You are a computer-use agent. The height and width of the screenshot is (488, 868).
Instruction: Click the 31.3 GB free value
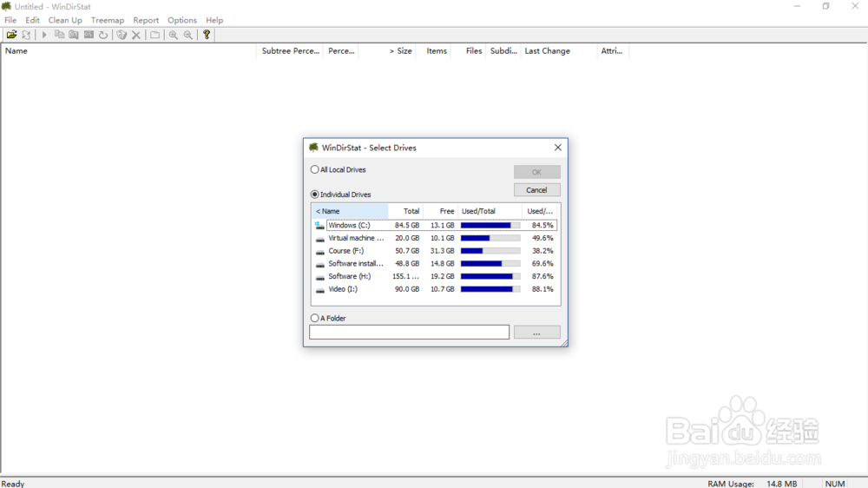click(443, 251)
